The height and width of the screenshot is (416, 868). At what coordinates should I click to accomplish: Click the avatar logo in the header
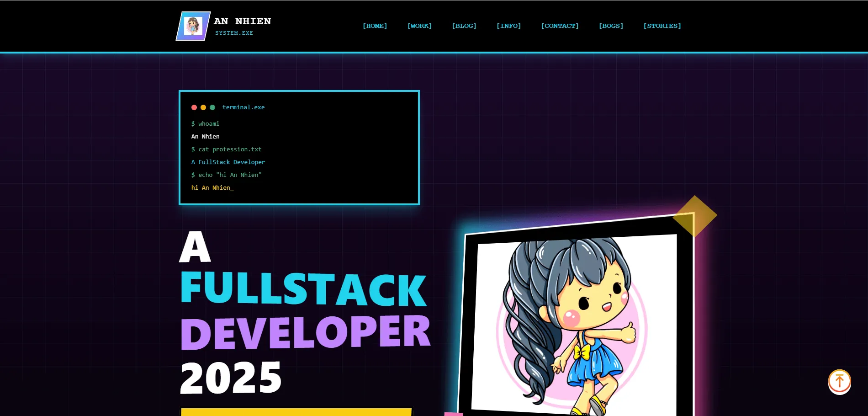click(193, 26)
